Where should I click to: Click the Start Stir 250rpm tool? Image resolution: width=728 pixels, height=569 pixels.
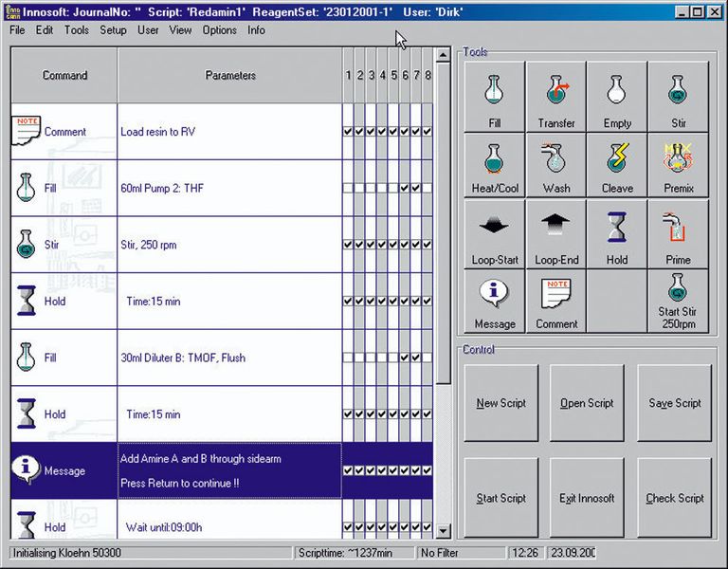point(679,301)
